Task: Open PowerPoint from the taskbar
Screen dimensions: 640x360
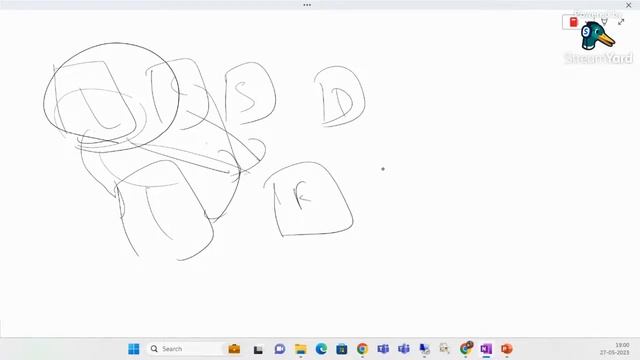Action: pyautogui.click(x=507, y=349)
